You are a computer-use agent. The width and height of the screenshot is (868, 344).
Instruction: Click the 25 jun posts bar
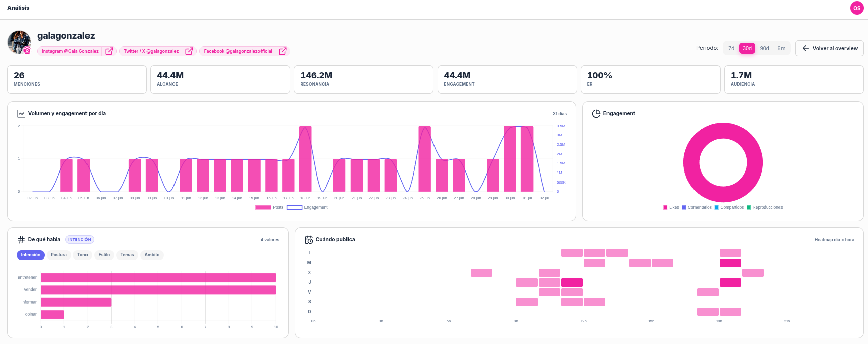pyautogui.click(x=425, y=159)
